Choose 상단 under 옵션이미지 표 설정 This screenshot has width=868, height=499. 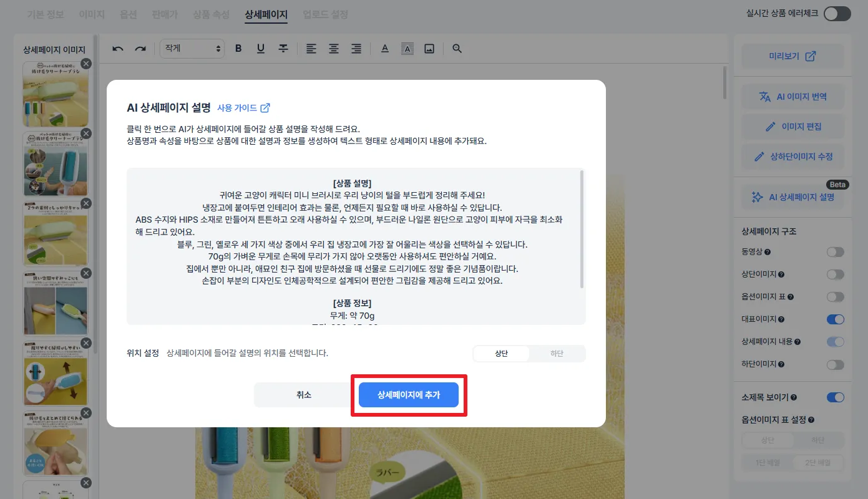click(x=767, y=440)
